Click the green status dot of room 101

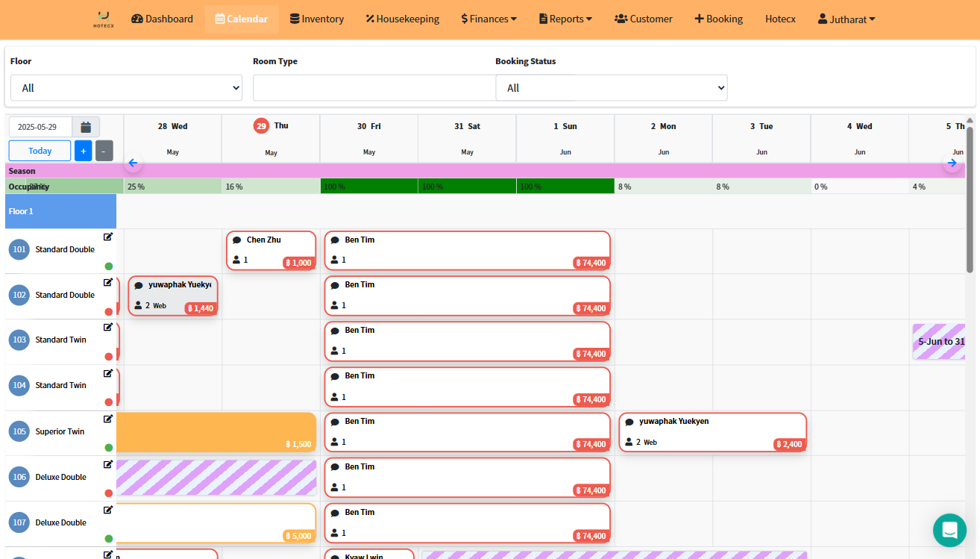109,266
